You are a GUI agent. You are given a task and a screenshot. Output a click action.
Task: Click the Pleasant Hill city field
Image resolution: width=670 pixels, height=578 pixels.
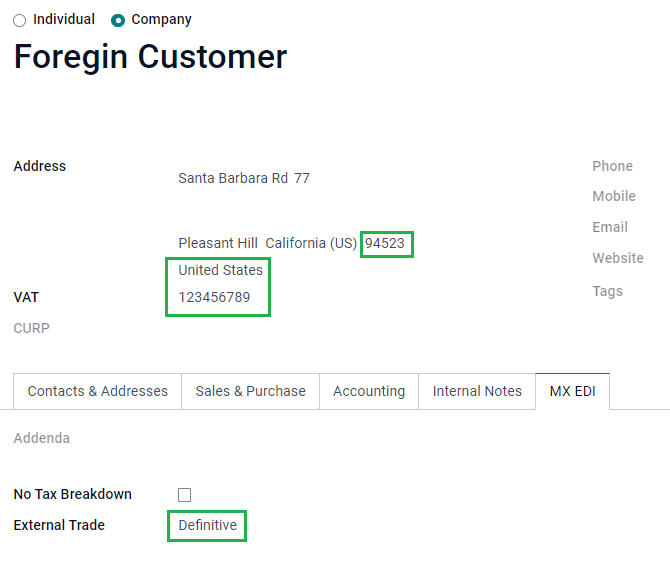218,243
